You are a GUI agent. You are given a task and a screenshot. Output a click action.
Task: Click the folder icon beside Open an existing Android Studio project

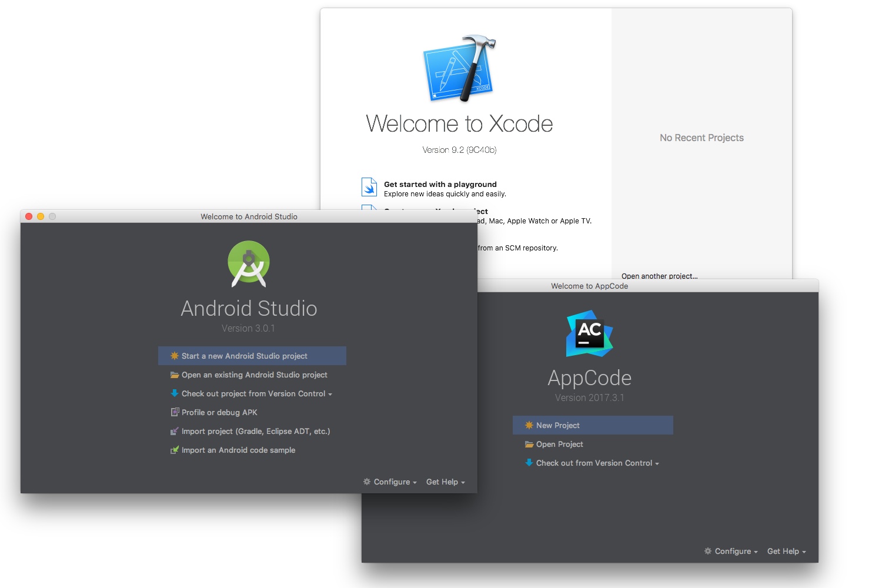(x=174, y=375)
